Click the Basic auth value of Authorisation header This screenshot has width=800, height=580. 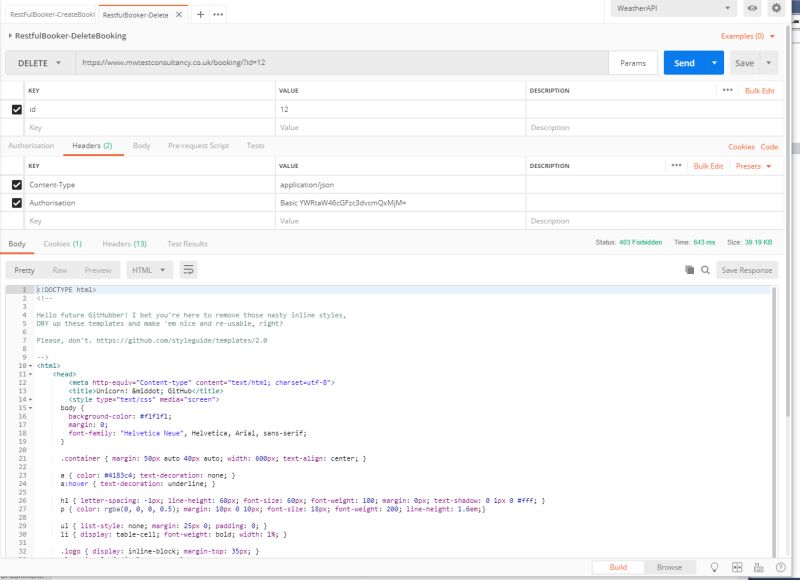coord(343,203)
